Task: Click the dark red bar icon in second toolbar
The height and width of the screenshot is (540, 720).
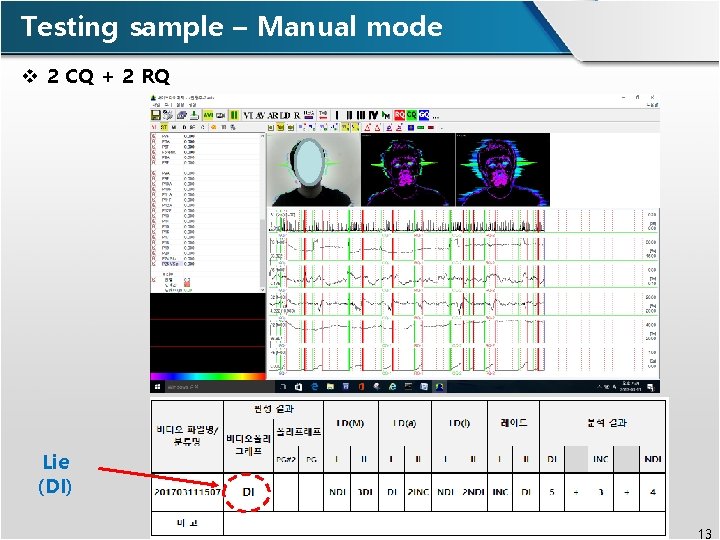Action: (x=431, y=128)
